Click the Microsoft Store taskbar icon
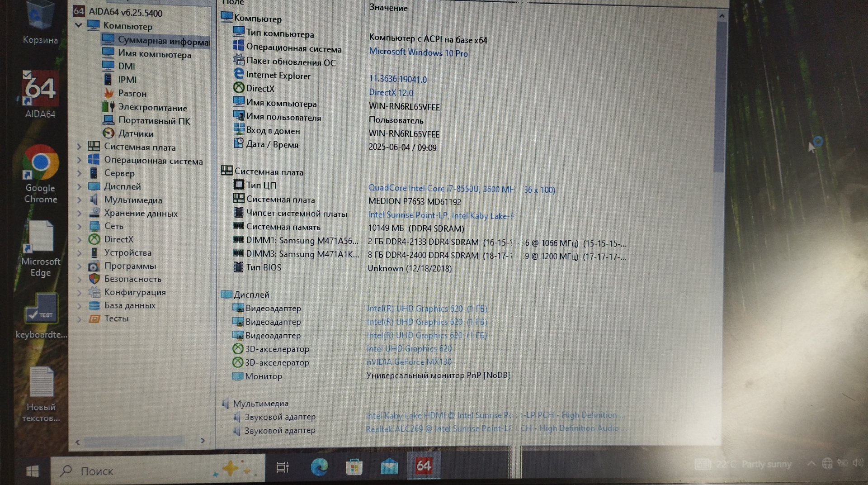Image resolution: width=868 pixels, height=485 pixels. (354, 466)
